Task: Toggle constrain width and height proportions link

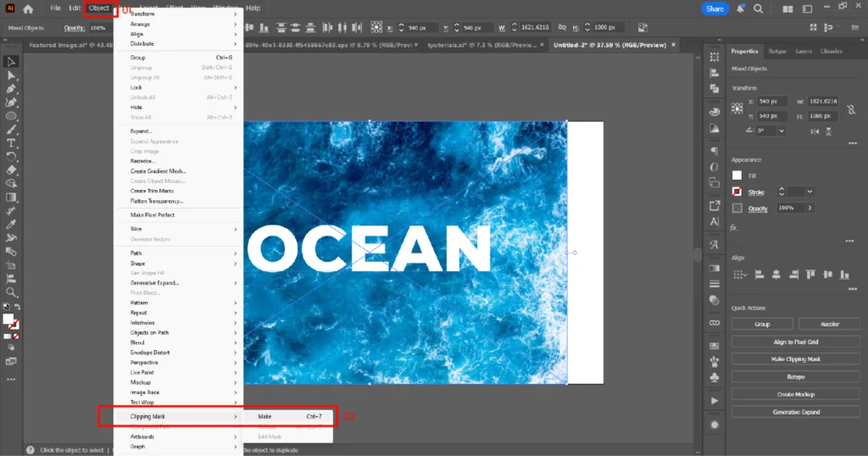Action: (851, 109)
